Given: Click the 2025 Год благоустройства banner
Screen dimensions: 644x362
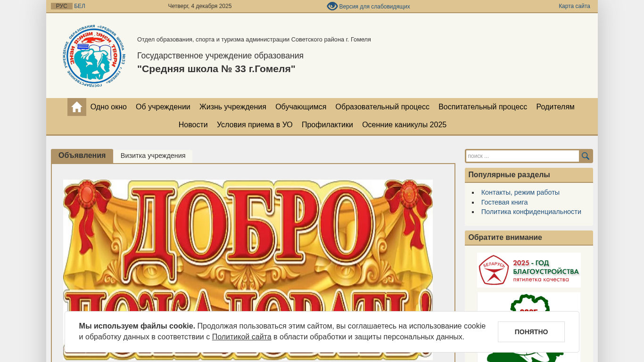Looking at the screenshot, I should (x=529, y=270).
